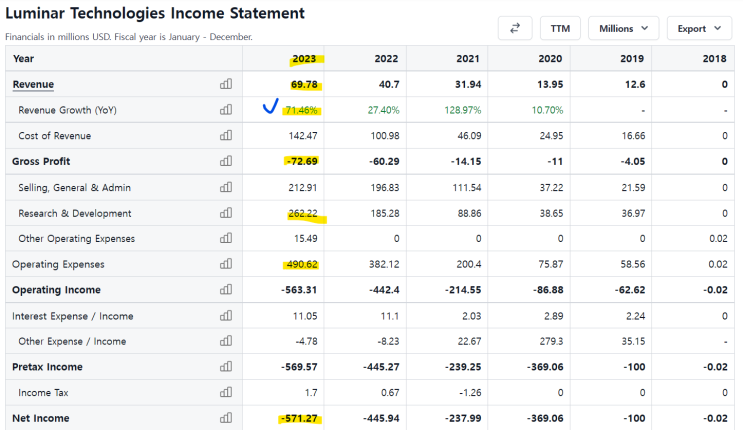Show chart for Revenue Growth (YoY)
This screenshot has width=743, height=430.
(225, 110)
